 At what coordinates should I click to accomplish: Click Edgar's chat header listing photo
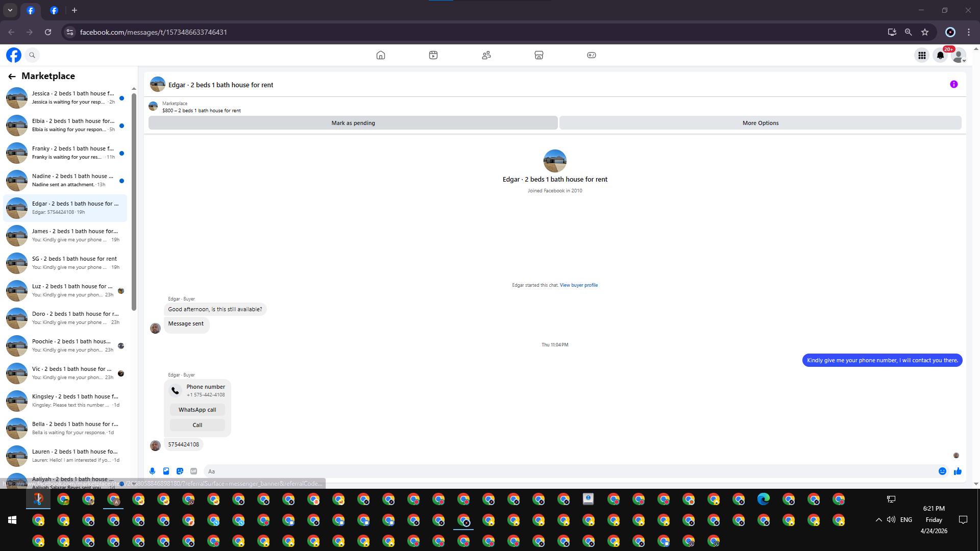(x=158, y=84)
